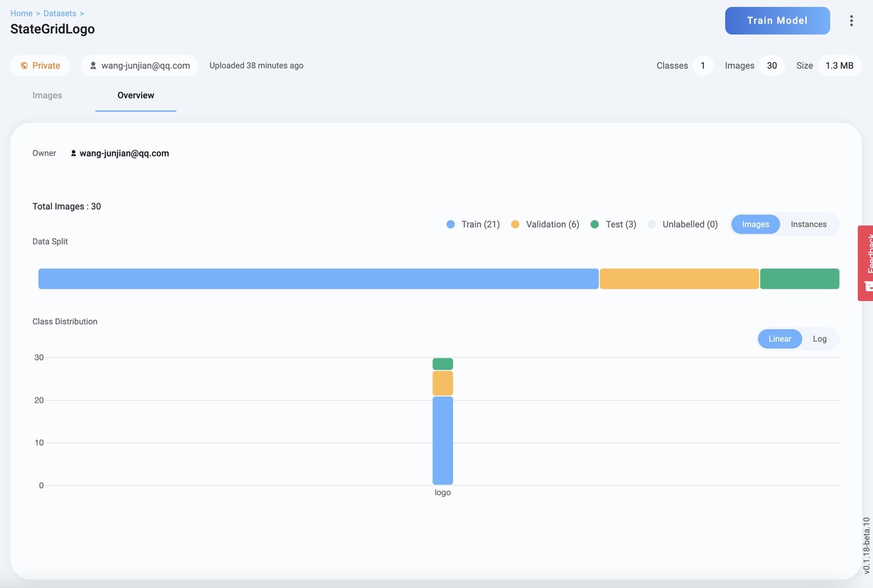
Task: Click the orange Validation legend dot
Action: tap(515, 224)
